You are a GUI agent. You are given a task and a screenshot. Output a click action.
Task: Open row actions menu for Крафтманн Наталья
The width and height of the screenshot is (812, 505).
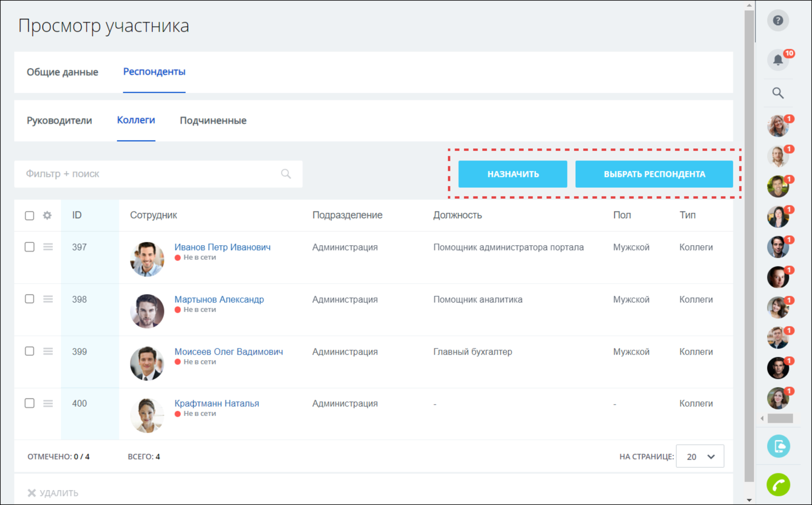tap(48, 403)
